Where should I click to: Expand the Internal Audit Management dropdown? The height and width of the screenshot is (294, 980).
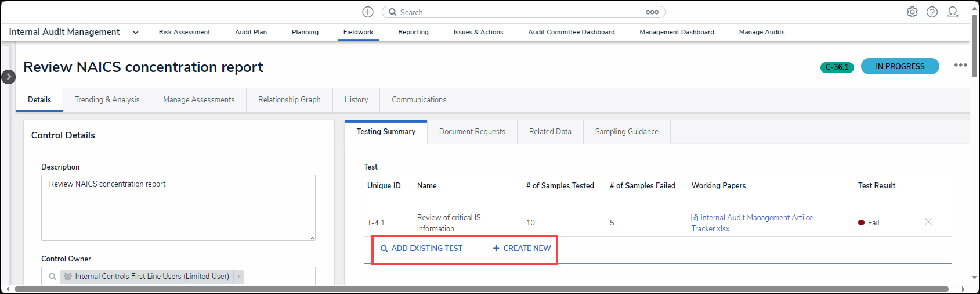135,33
